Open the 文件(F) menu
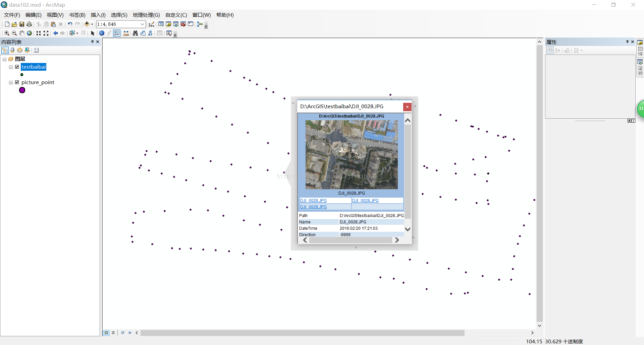The width and height of the screenshot is (644, 345). (12, 15)
